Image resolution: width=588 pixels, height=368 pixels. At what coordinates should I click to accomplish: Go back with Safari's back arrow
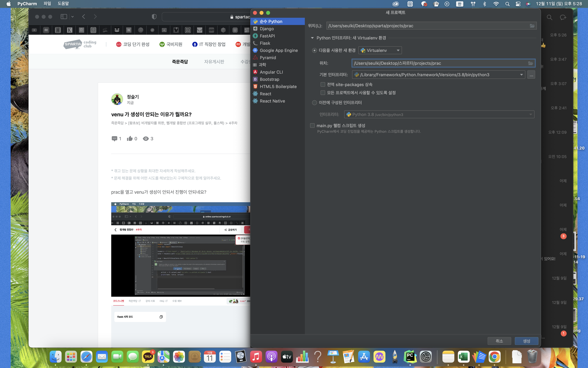[84, 17]
